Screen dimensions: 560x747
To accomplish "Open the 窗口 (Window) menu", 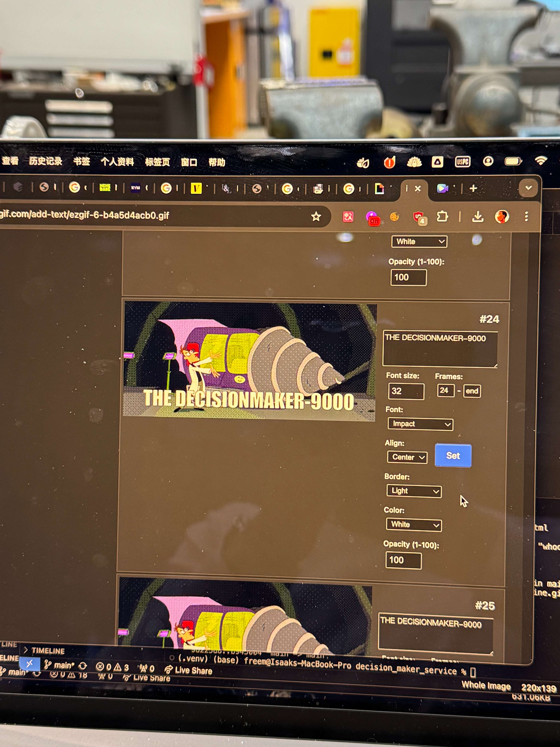I will pyautogui.click(x=189, y=162).
